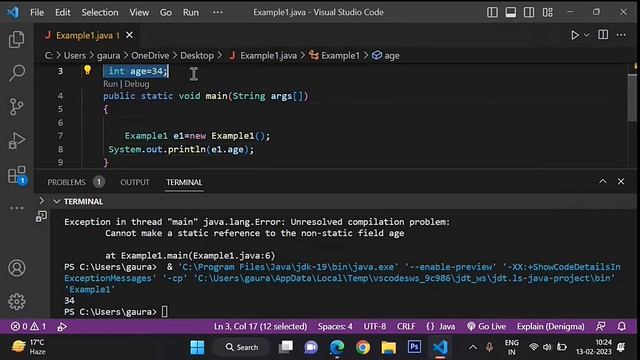The height and width of the screenshot is (360, 640).
Task: Open Customize Layout icon
Action: tap(548, 12)
